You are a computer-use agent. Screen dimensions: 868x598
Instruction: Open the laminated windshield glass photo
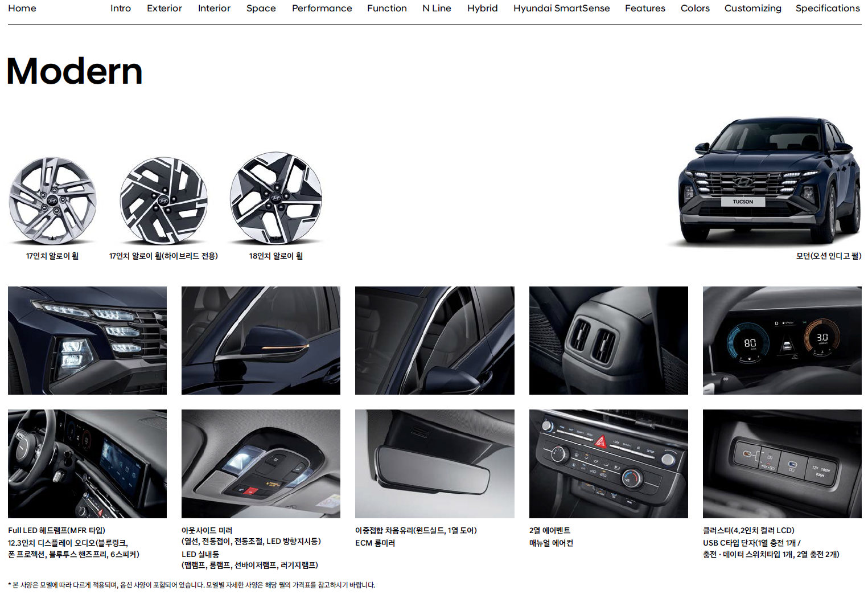[435, 341]
